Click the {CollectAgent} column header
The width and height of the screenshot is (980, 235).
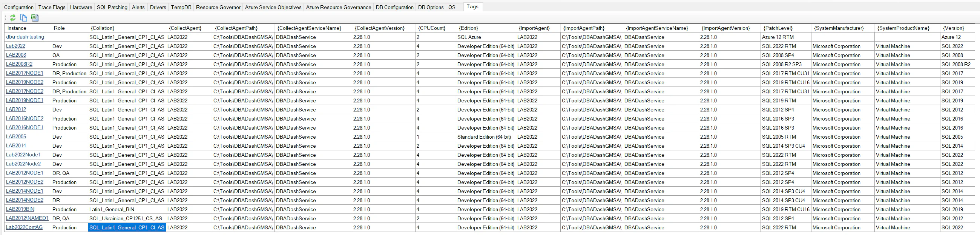pos(189,28)
